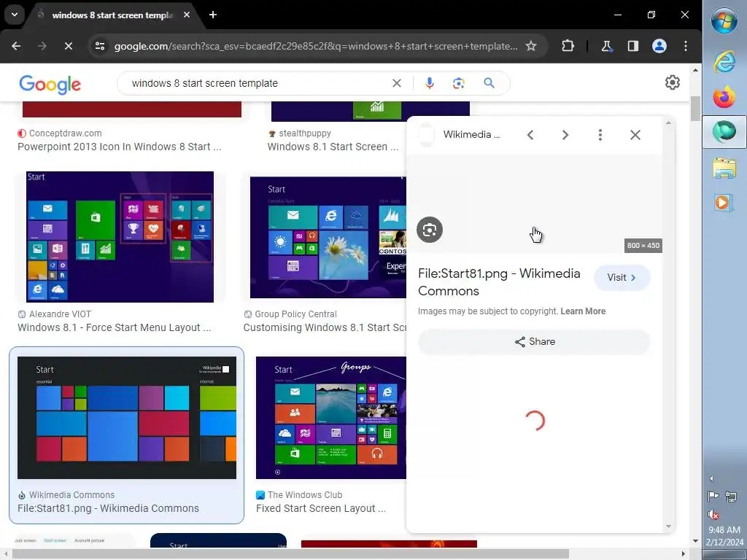Screen dimensions: 747x560
Task: Go back to the previous page
Action: pos(16,46)
